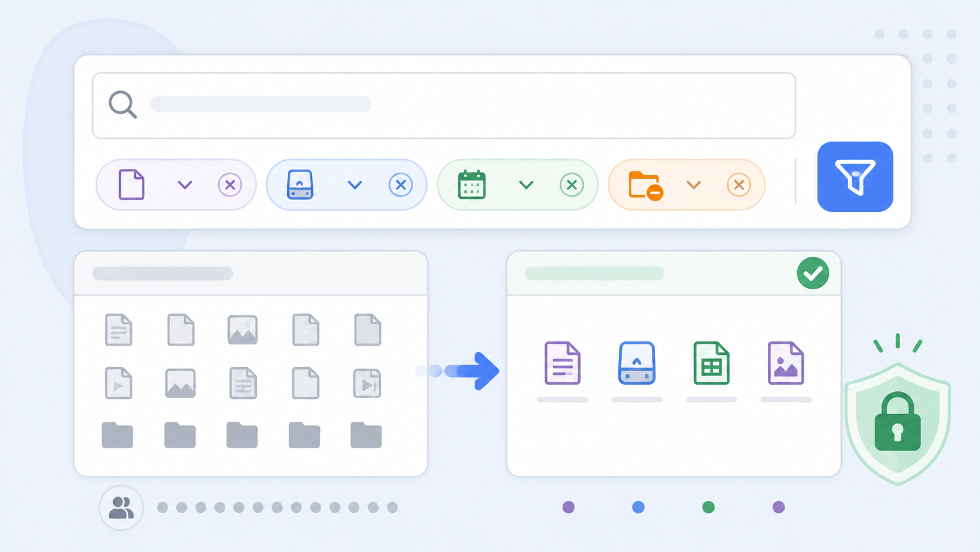Select the green dot below results
The image size is (980, 552).
(709, 507)
